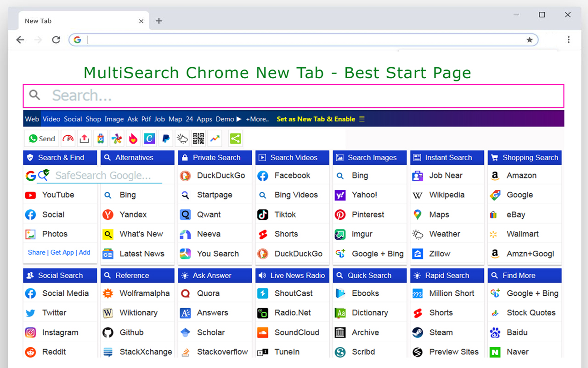The height and width of the screenshot is (368, 588).
Task: Select the Social search category tab
Action: (x=73, y=119)
